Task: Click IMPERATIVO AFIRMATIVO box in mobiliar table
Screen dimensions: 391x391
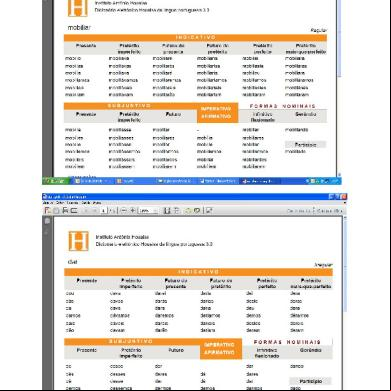Action: click(217, 113)
